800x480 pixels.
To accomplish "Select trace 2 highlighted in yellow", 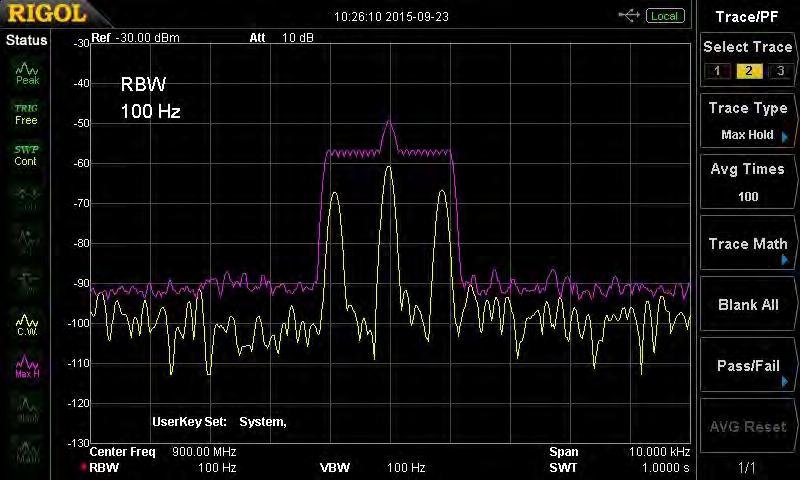I will coord(748,71).
